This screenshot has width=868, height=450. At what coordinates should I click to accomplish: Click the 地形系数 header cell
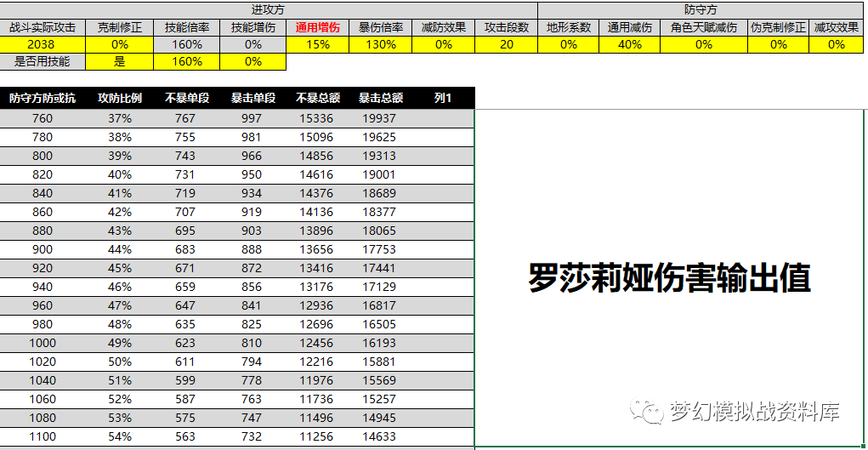[569, 28]
